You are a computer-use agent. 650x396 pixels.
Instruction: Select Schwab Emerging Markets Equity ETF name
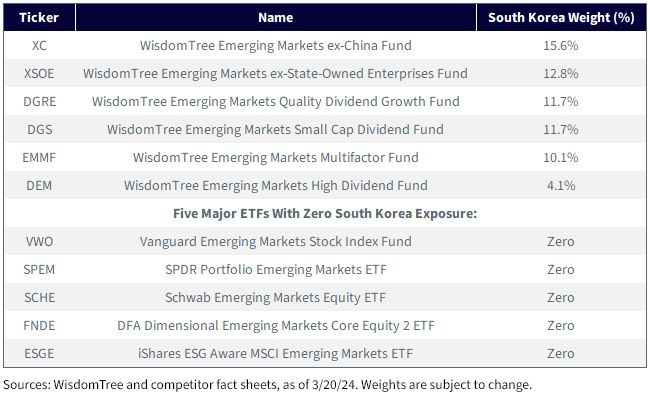pos(276,297)
